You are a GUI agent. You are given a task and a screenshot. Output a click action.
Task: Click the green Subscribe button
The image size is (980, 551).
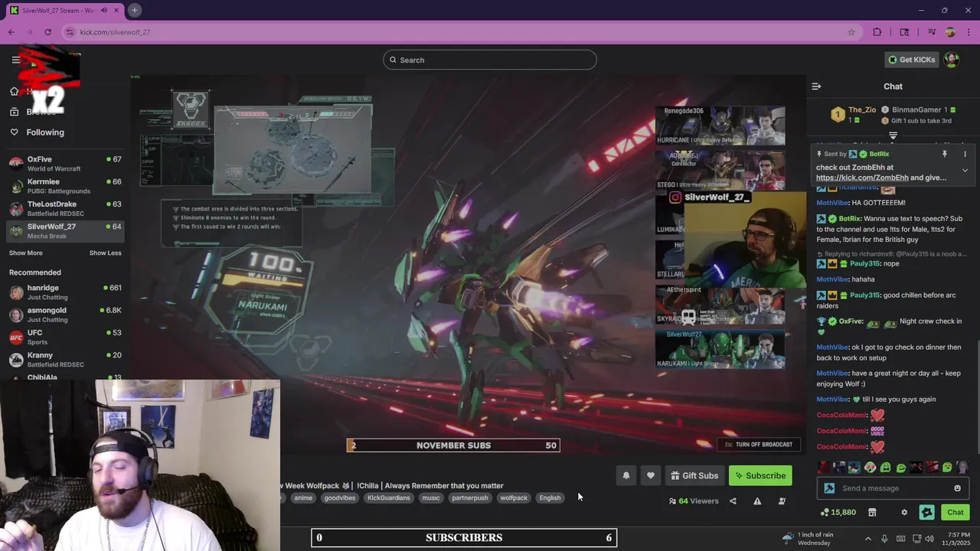click(760, 475)
